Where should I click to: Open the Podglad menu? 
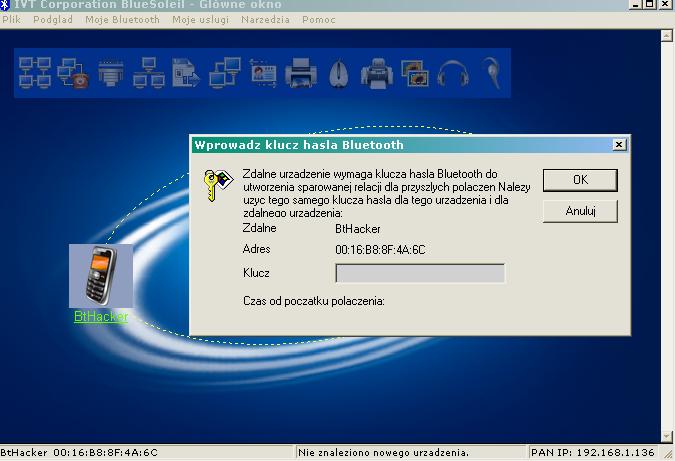coord(53,19)
